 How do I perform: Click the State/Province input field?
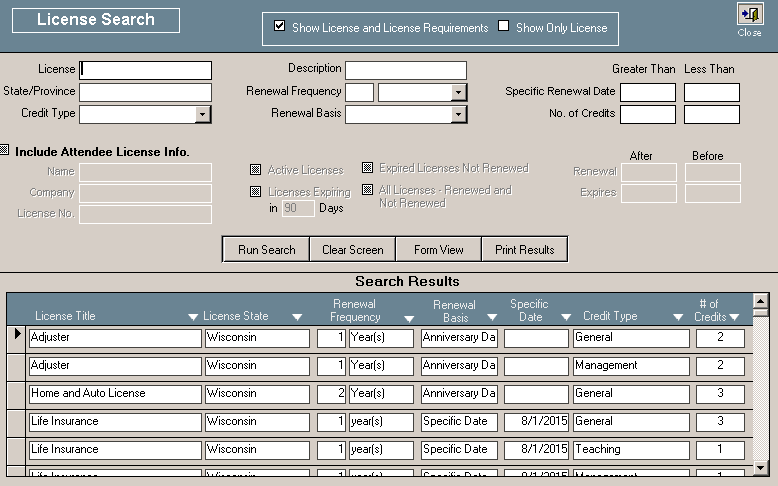coord(145,92)
